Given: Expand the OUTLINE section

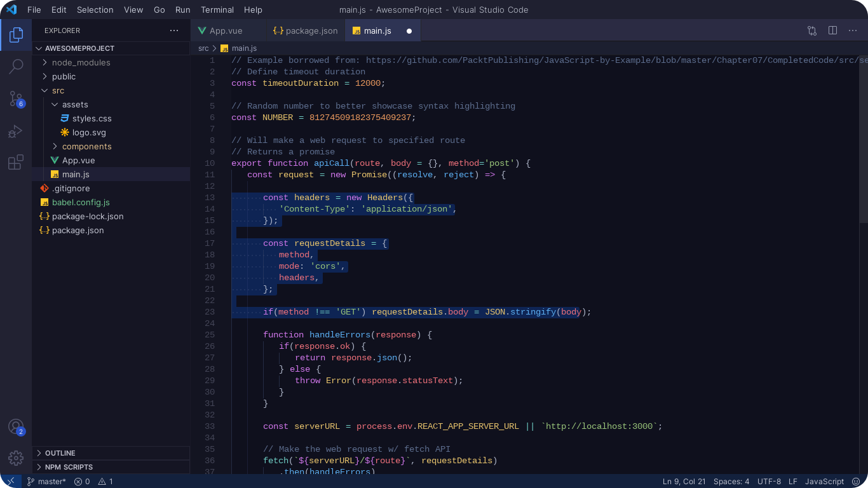Looking at the screenshot, I should pyautogui.click(x=111, y=453).
